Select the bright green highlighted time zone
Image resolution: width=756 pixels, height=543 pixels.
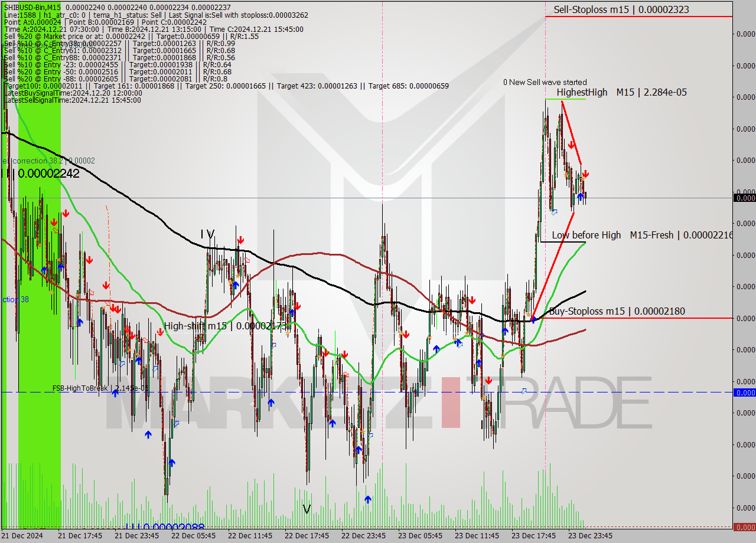39,266
